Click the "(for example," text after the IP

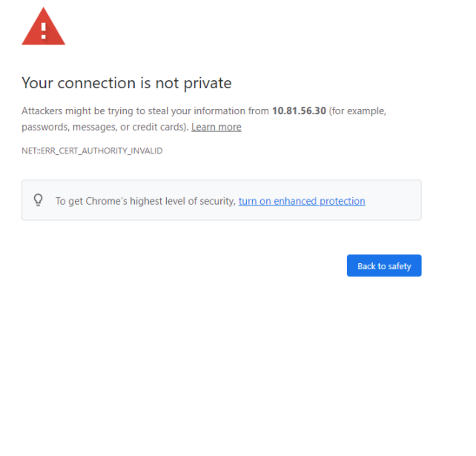pyautogui.click(x=357, y=111)
